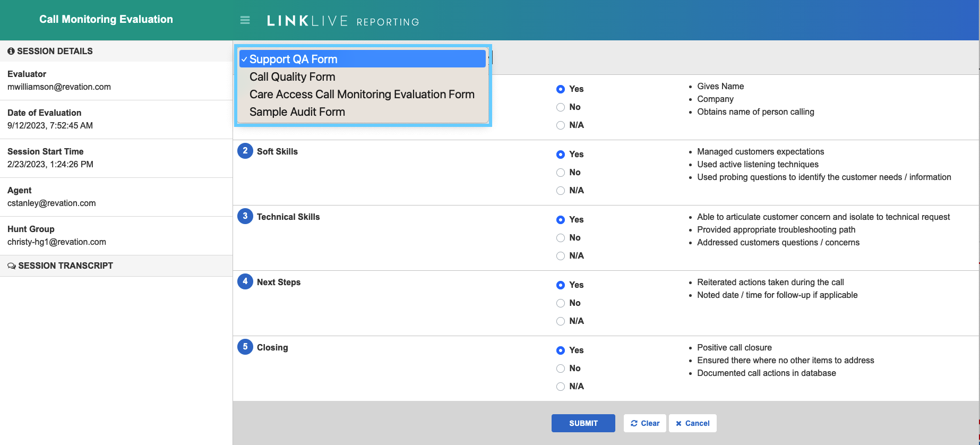The image size is (980, 445).
Task: Select No for Closing
Action: pyautogui.click(x=561, y=369)
